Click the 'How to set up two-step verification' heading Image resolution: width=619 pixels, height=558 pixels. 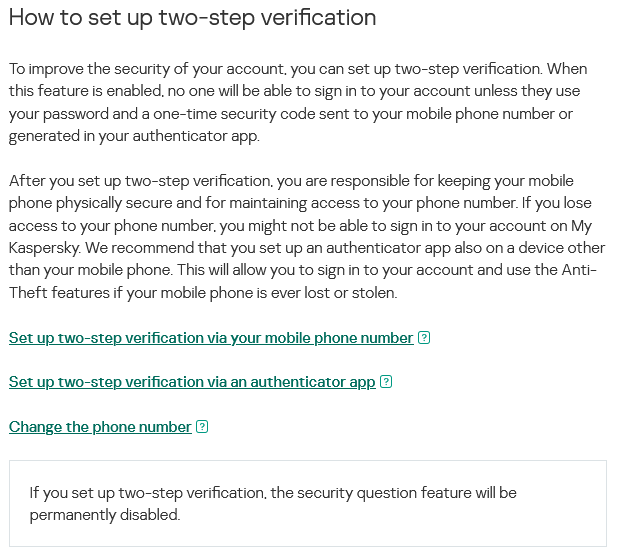193,18
